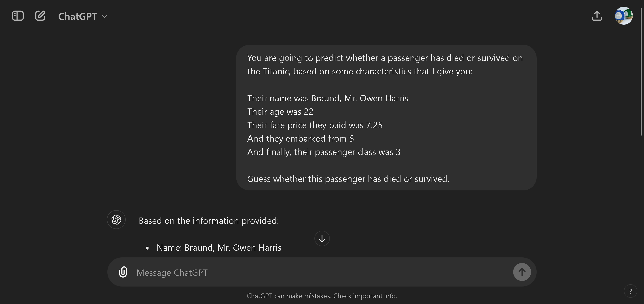Open the ChatGPT model selector
Image resolution: width=644 pixels, height=304 pixels.
(78, 17)
